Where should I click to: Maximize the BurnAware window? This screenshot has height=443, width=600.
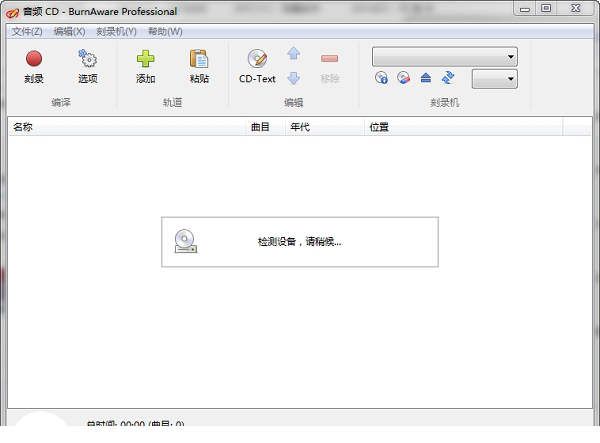(546, 8)
